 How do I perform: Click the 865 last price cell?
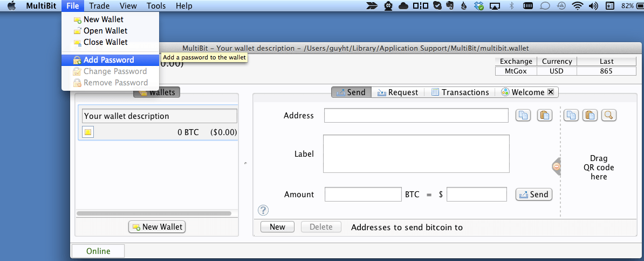(x=606, y=71)
